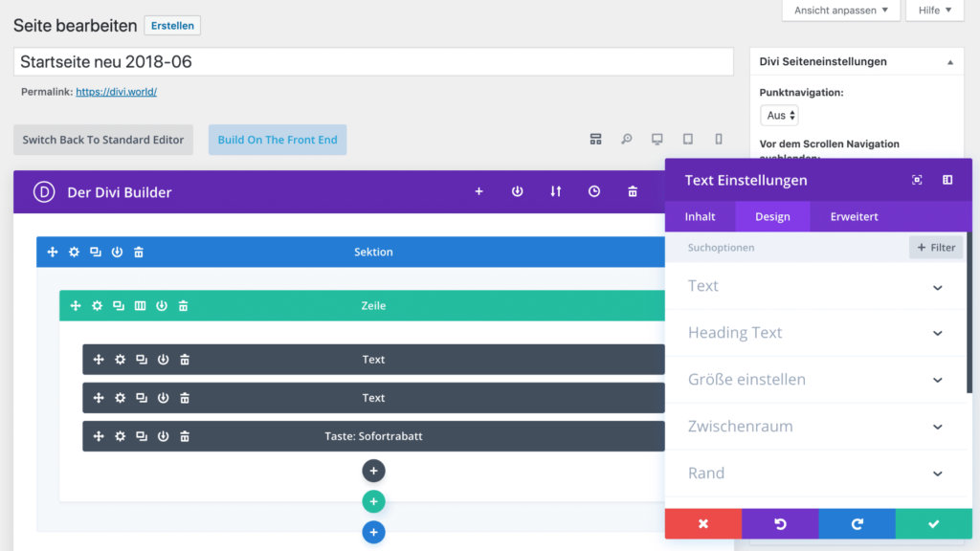Click Erstellen button
The height and width of the screenshot is (551, 980).
click(172, 26)
